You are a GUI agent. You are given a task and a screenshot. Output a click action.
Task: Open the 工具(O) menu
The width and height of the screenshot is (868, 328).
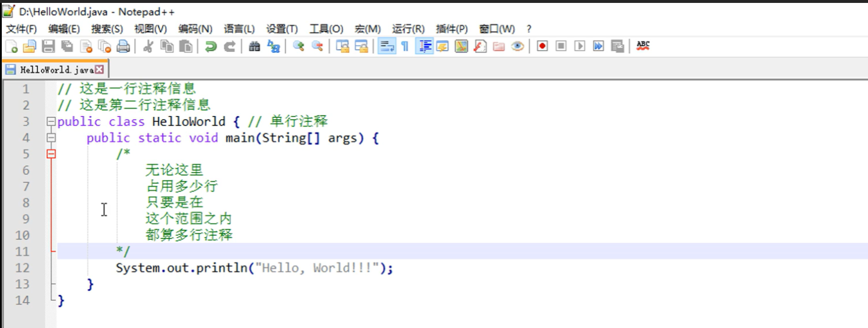pos(326,29)
